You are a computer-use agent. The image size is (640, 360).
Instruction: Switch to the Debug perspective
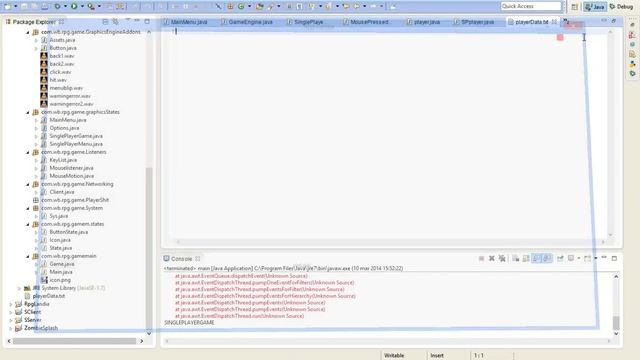pos(621,7)
